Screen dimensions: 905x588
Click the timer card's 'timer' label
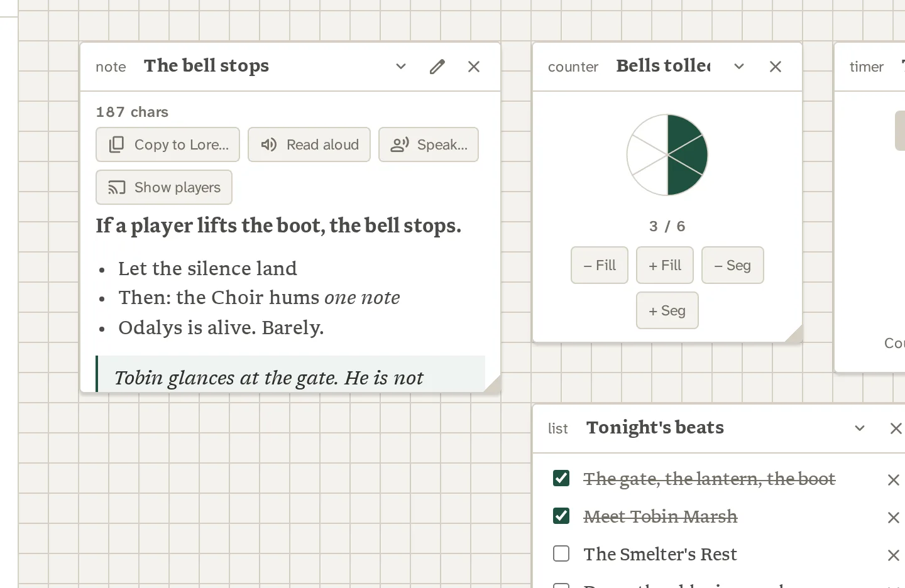[867, 67]
